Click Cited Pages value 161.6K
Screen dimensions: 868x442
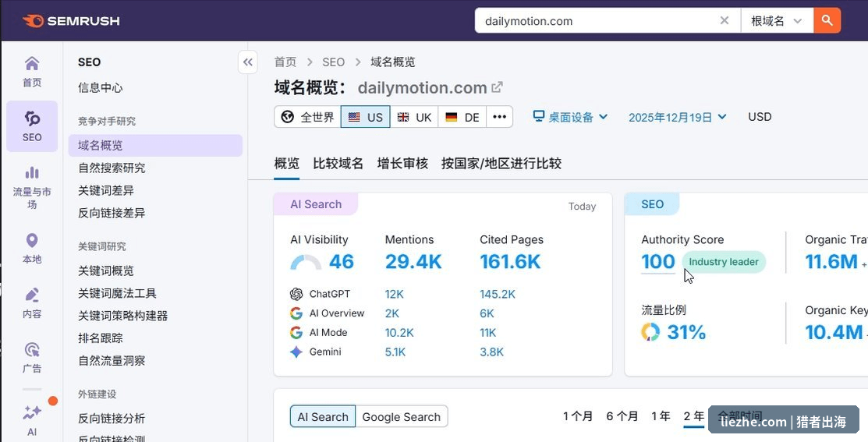[x=510, y=262]
